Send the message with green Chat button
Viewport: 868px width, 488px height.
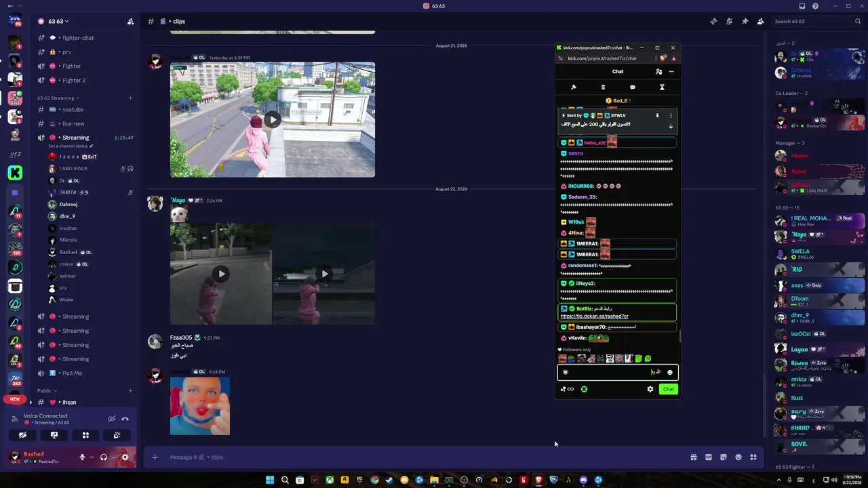[x=669, y=389]
